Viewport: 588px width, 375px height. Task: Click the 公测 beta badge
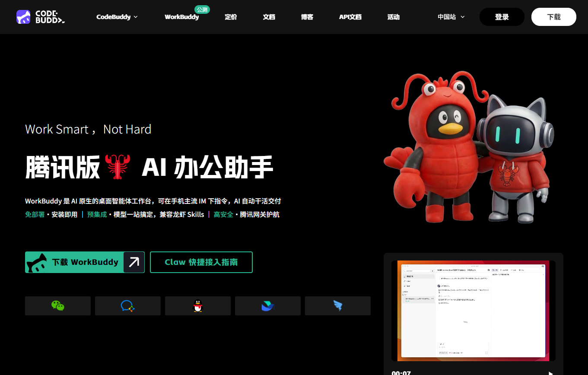[x=202, y=10]
